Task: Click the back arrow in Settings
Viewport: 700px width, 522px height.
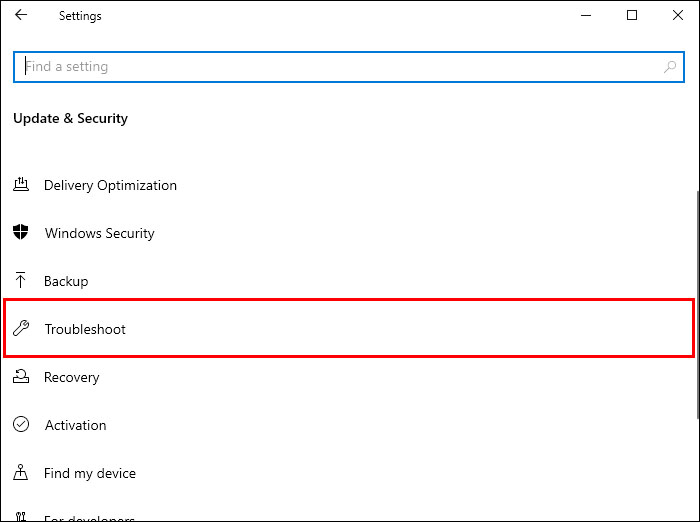Action: click(x=21, y=15)
